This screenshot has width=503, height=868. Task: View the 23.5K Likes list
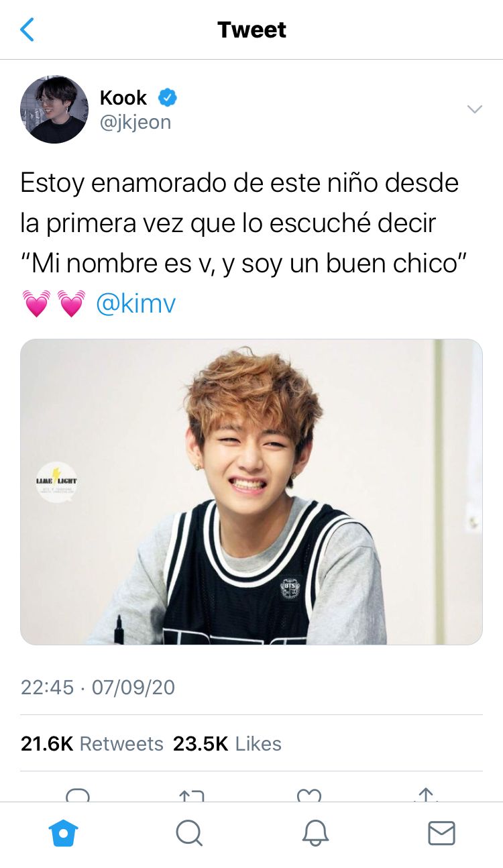pos(227,744)
